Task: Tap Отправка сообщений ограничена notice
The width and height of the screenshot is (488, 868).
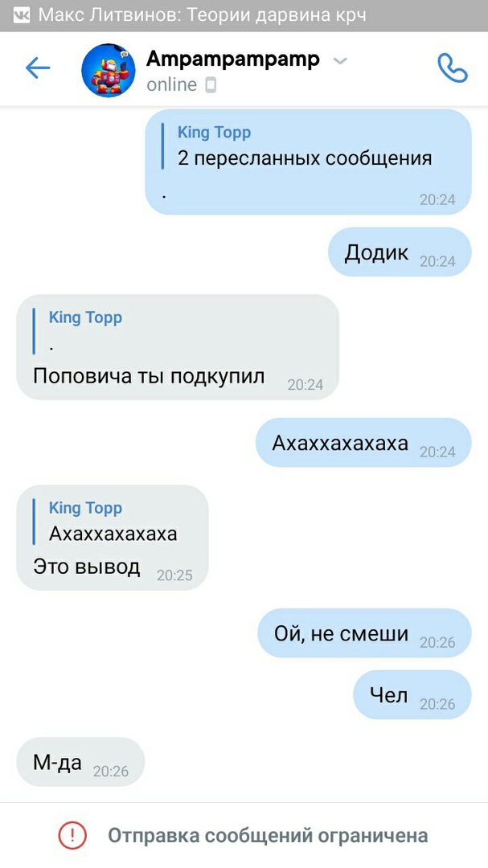Action: tap(244, 835)
